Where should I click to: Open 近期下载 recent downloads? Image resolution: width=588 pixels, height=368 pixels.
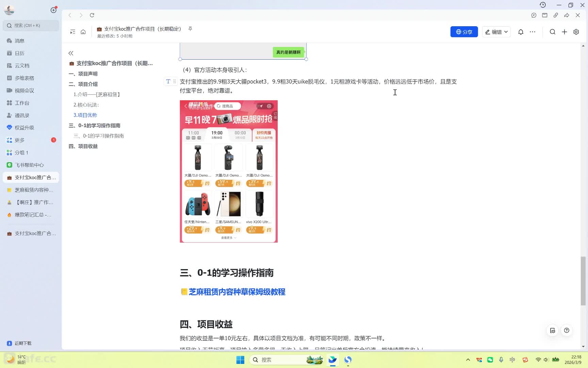coord(19,343)
